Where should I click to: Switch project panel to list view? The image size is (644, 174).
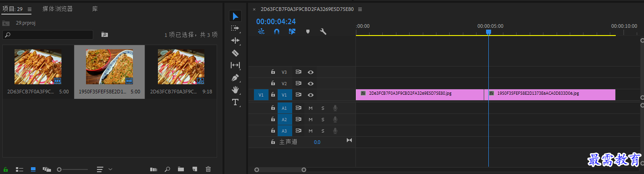[x=20, y=169]
